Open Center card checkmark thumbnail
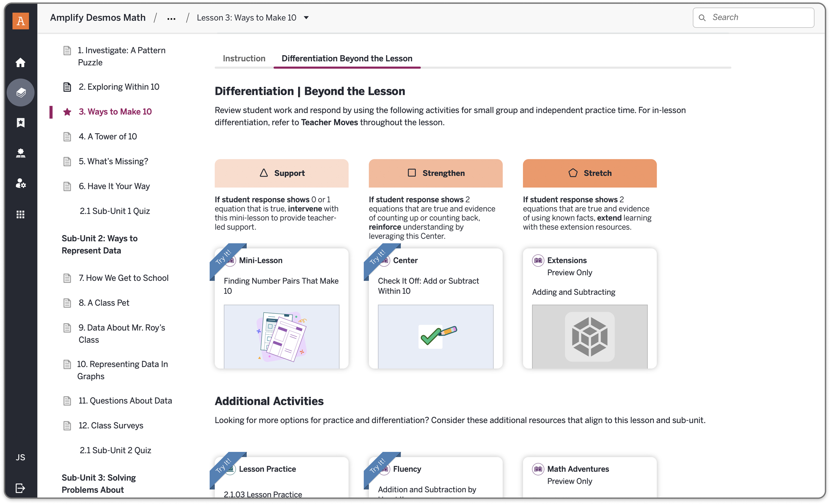Screen dimensions: 830x504 click(436, 337)
